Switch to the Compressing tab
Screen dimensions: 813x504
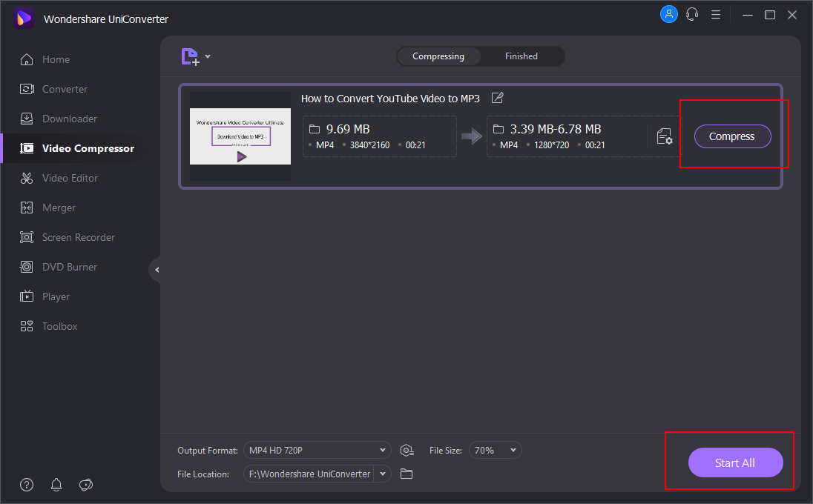[438, 56]
